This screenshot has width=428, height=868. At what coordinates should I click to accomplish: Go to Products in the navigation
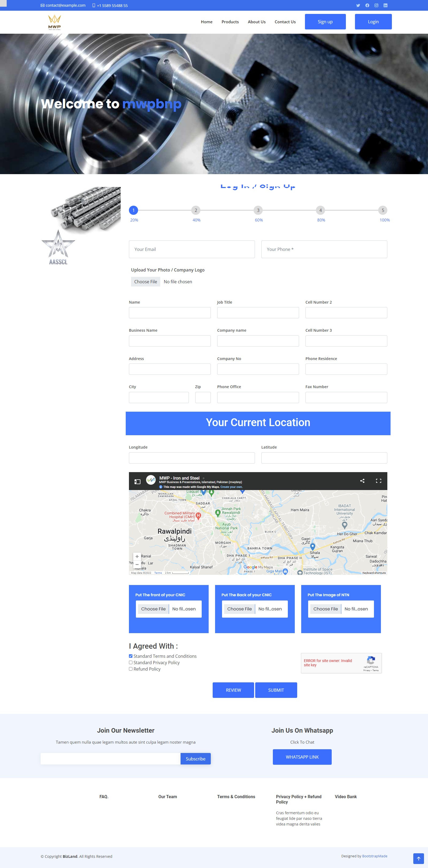230,22
